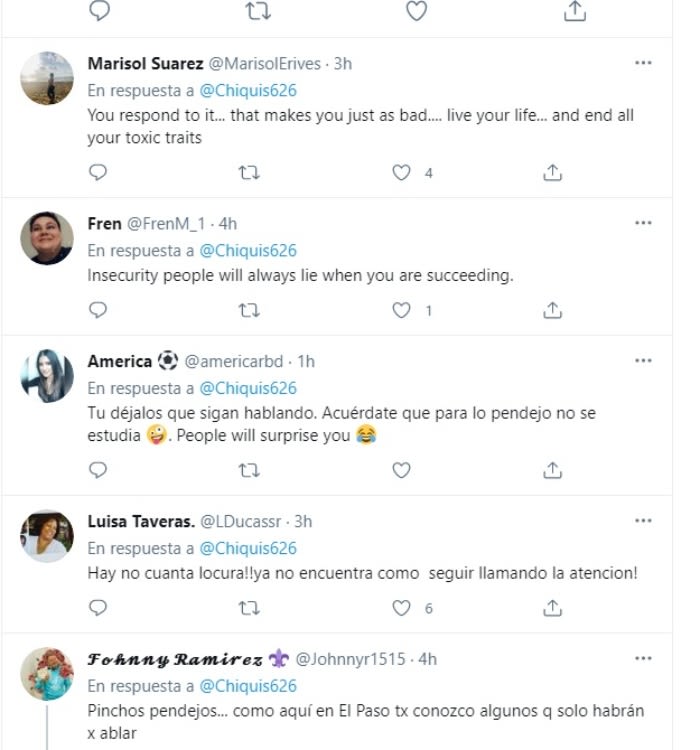Open more options on Marisol Suarez's tweet

(x=643, y=63)
